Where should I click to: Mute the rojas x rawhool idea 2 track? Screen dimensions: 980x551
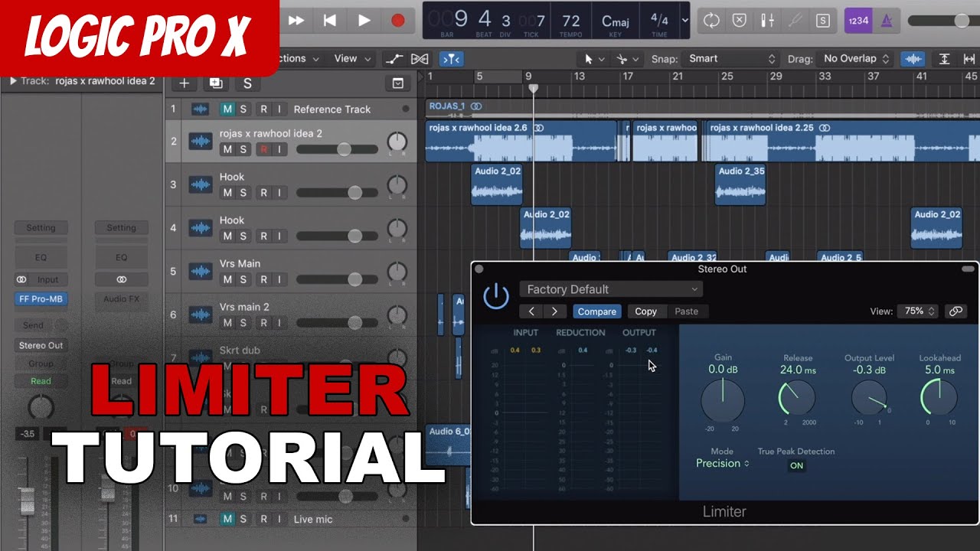click(x=227, y=149)
